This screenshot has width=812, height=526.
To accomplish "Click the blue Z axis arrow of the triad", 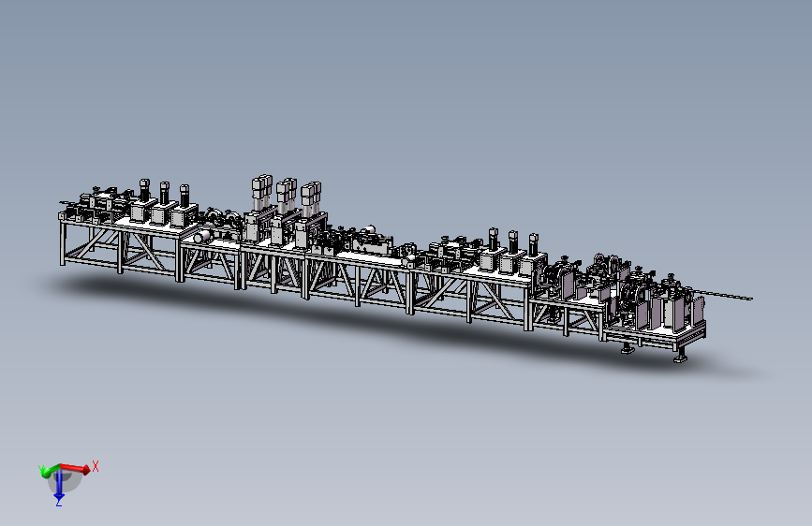I will [x=59, y=485].
